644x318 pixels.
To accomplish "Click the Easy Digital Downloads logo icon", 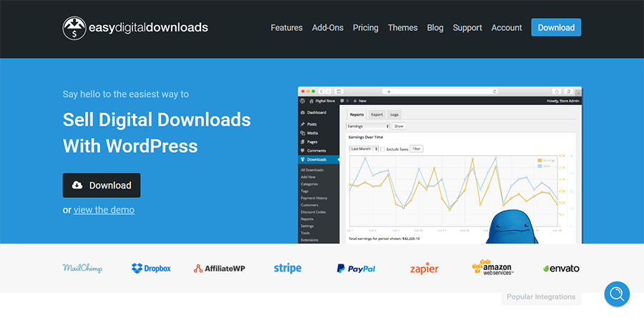I will [74, 28].
